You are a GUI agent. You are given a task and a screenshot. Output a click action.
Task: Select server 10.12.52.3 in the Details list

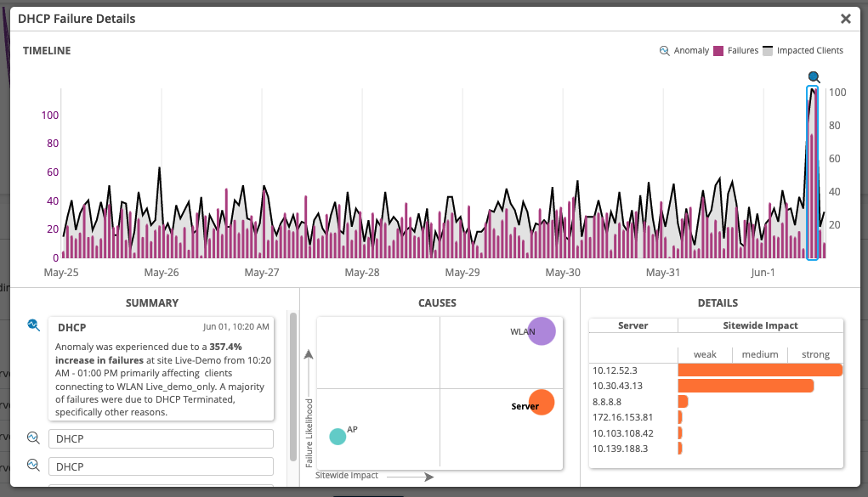pyautogui.click(x=615, y=370)
